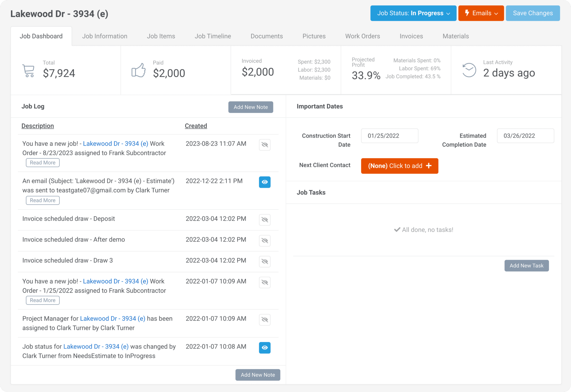Open the Materials tab
Screen dimensions: 571x392
(456, 36)
